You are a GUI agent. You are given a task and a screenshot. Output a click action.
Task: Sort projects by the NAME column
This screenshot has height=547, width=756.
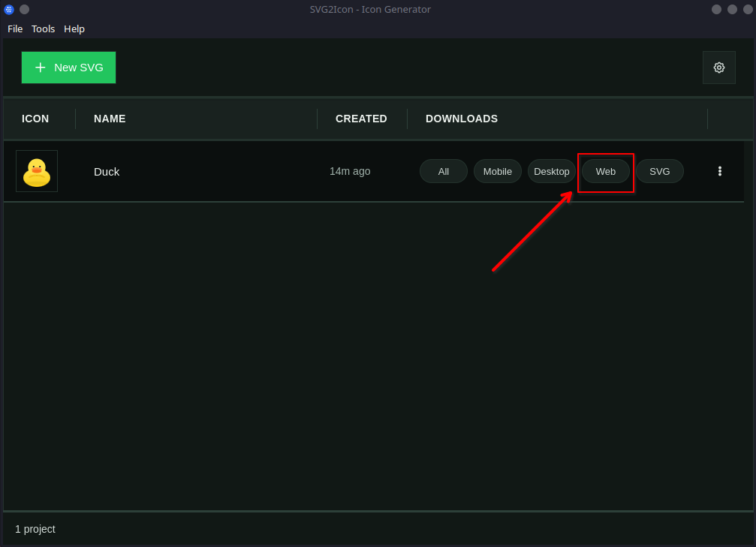[110, 119]
